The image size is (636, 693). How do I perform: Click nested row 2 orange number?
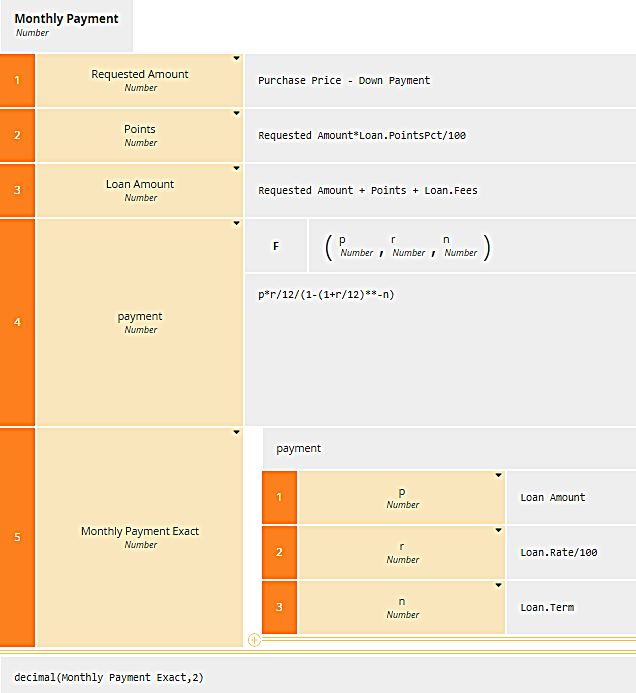279,552
